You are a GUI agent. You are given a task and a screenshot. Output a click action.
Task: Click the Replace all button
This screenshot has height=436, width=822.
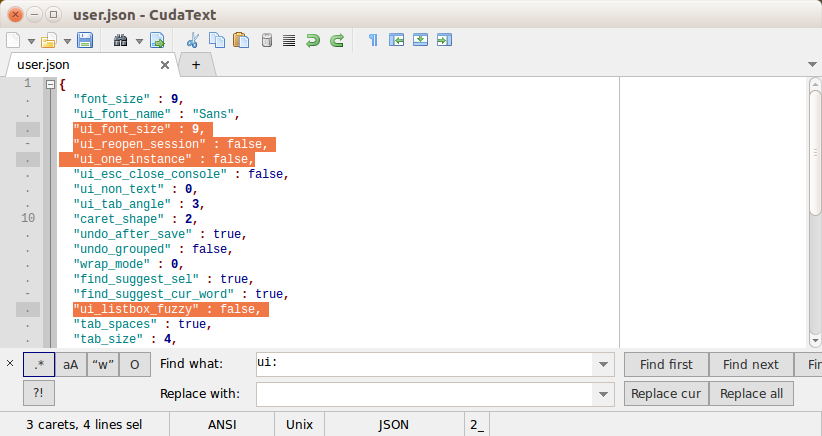751,394
